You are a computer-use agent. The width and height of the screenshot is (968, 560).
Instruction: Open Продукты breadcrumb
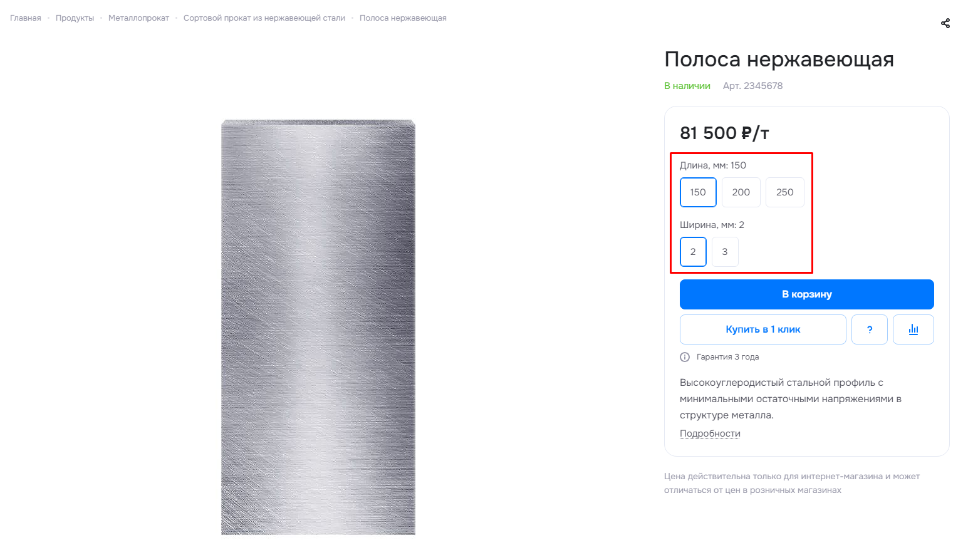75,18
